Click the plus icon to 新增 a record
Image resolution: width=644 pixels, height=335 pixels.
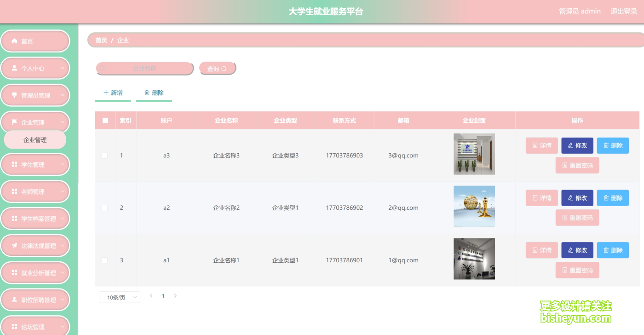coord(106,92)
